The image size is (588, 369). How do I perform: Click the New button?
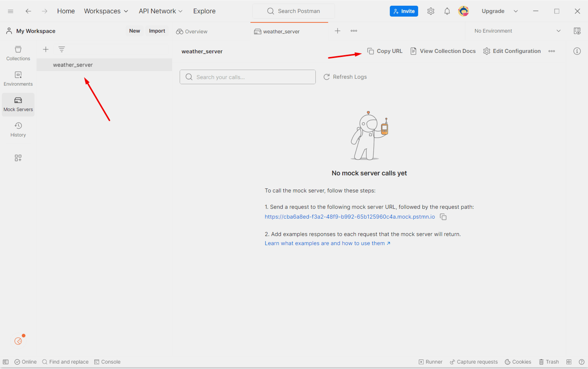click(x=135, y=31)
